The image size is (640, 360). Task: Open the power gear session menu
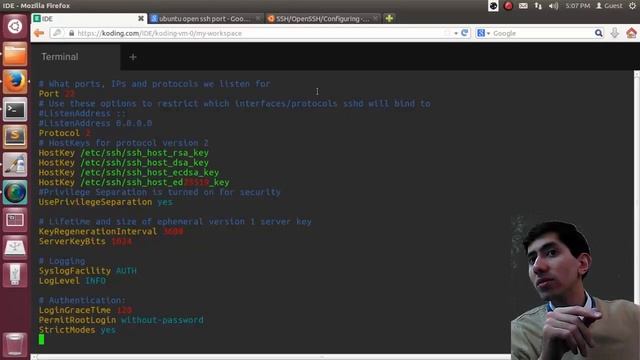[x=633, y=6]
